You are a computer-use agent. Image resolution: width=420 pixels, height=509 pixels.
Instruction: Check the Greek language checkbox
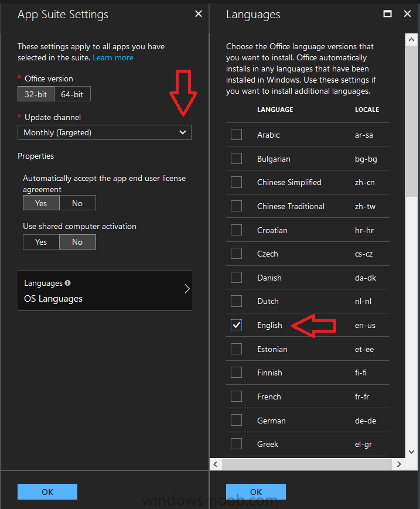point(236,444)
